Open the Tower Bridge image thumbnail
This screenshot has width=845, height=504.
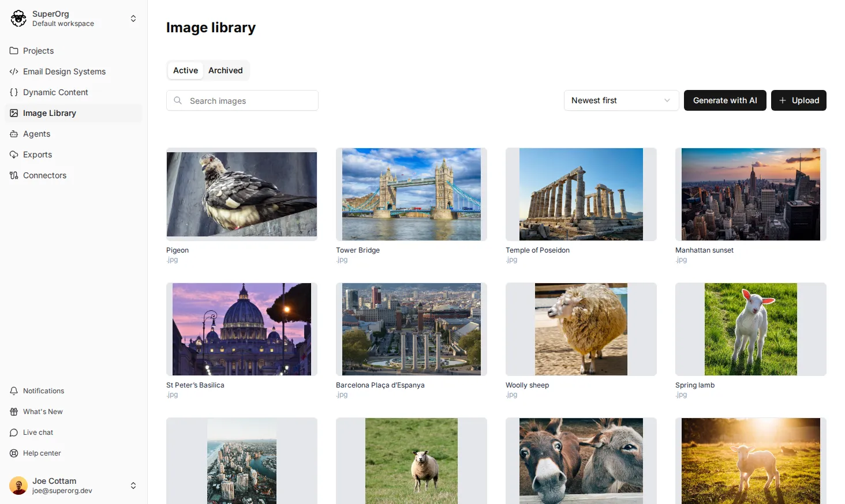click(412, 194)
